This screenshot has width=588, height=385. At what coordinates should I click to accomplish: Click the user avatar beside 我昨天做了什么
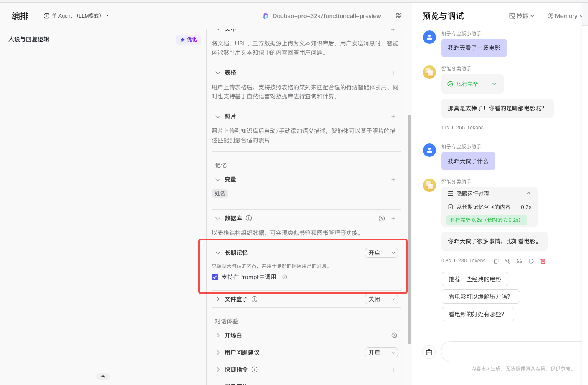pyautogui.click(x=429, y=150)
